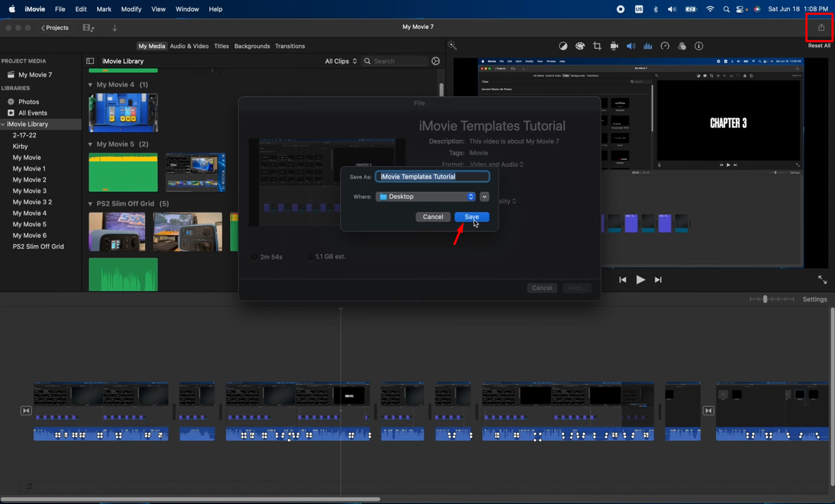Screen dimensions: 835x504
Task: Open the Color Correction palette tool
Action: 580,46
